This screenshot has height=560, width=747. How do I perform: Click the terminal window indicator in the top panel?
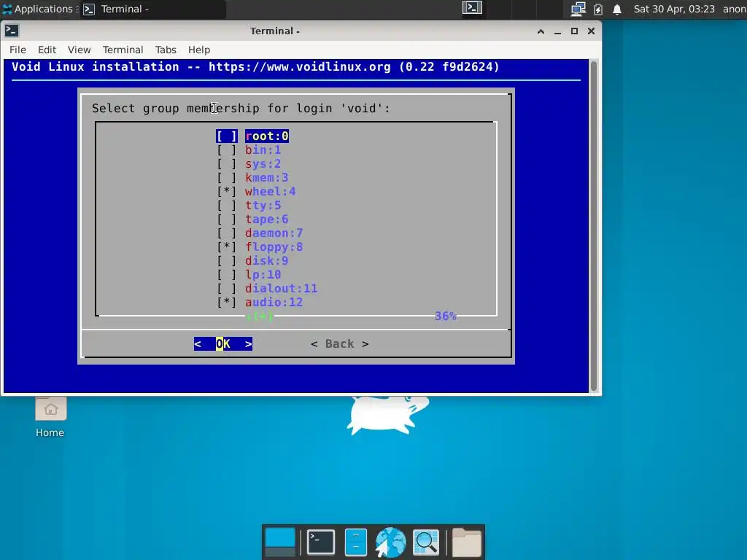point(472,8)
